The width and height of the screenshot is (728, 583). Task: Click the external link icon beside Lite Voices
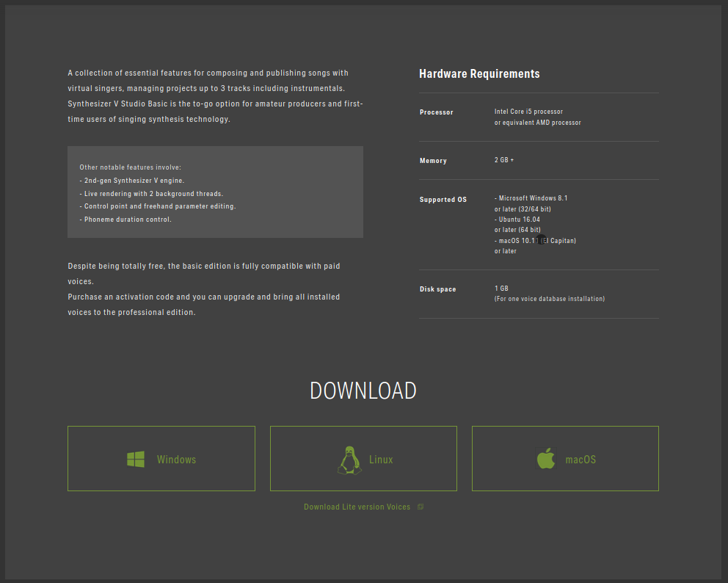click(x=421, y=507)
